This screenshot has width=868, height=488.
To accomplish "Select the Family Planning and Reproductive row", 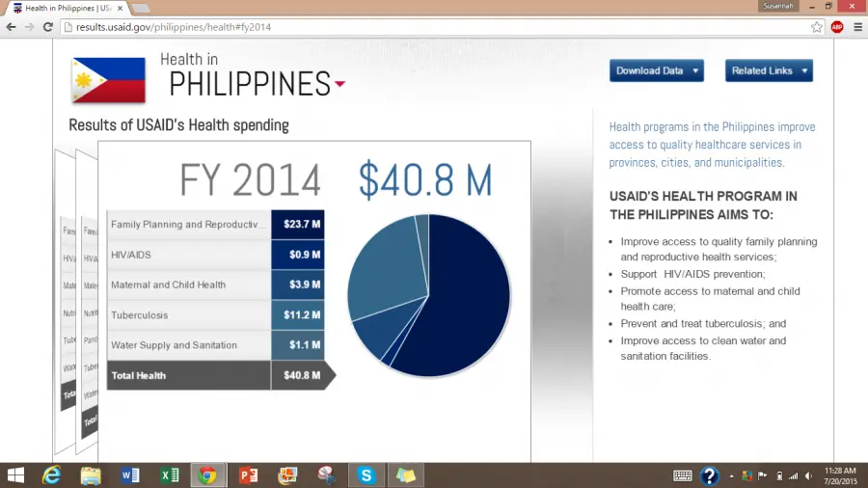I will pyautogui.click(x=215, y=224).
